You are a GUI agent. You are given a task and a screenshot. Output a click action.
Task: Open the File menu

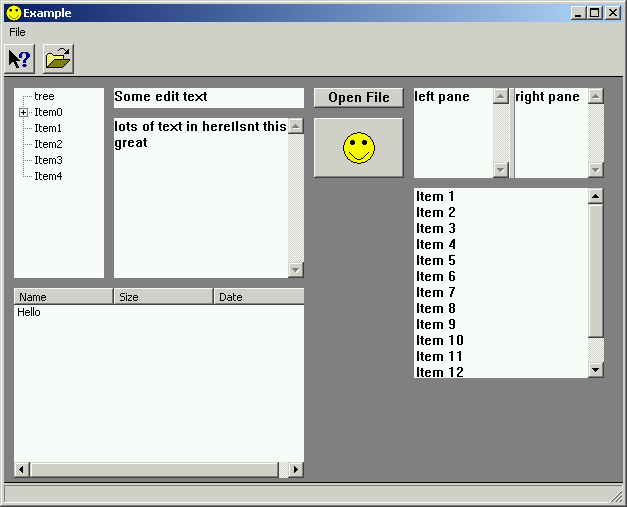(17, 32)
